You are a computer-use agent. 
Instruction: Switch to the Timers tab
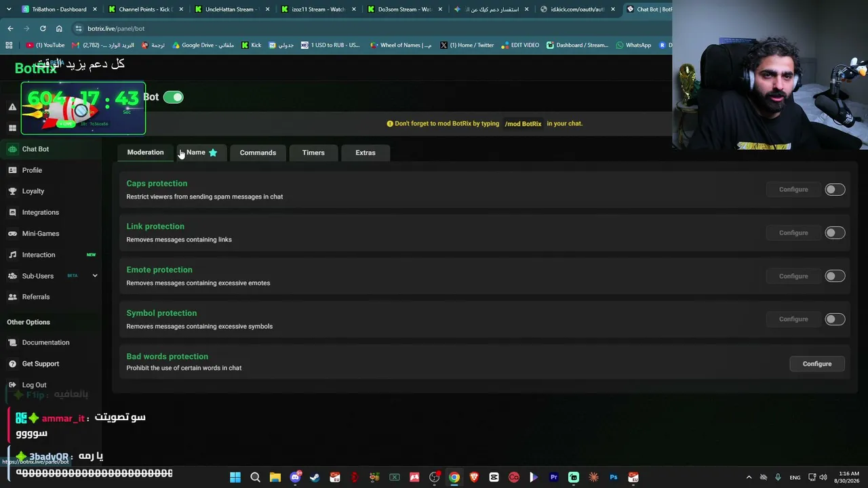pyautogui.click(x=313, y=152)
